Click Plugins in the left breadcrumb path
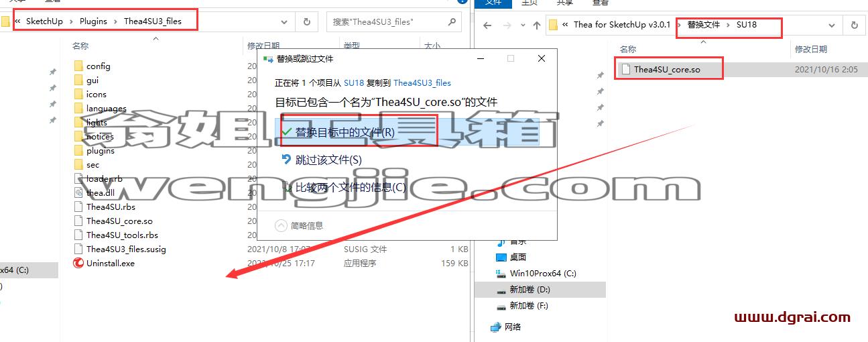 point(93,21)
